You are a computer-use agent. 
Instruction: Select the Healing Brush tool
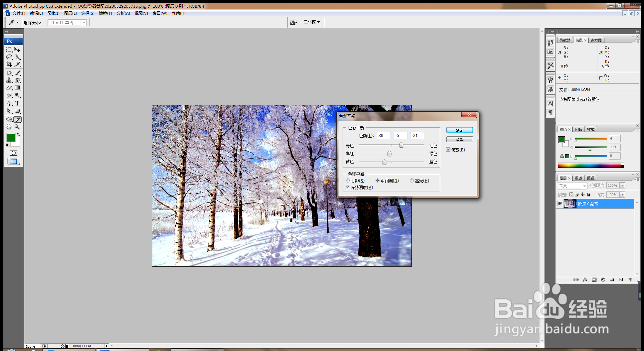click(x=9, y=73)
